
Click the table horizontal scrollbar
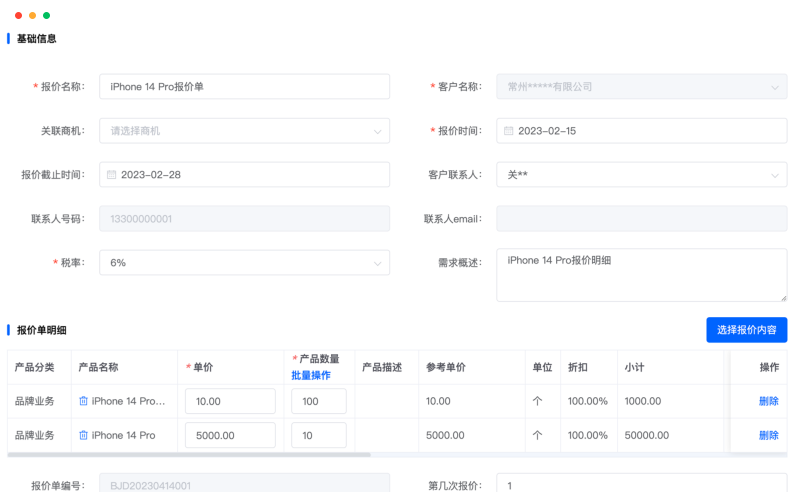(x=189, y=454)
